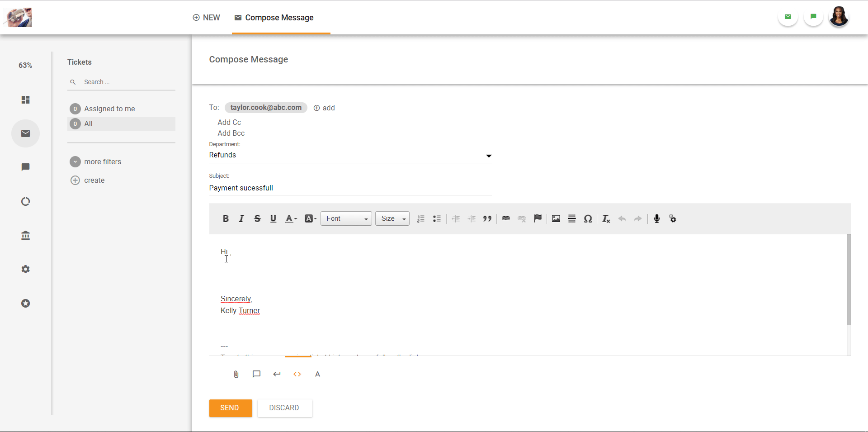This screenshot has width=868, height=432.
Task: Start voice dictation with the microphone icon
Action: (x=656, y=218)
